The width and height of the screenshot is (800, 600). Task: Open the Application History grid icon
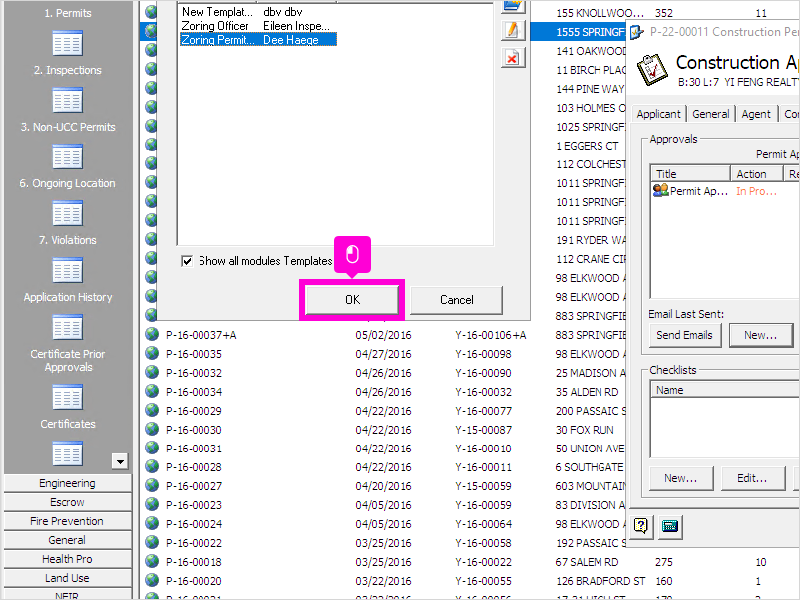pyautogui.click(x=67, y=327)
